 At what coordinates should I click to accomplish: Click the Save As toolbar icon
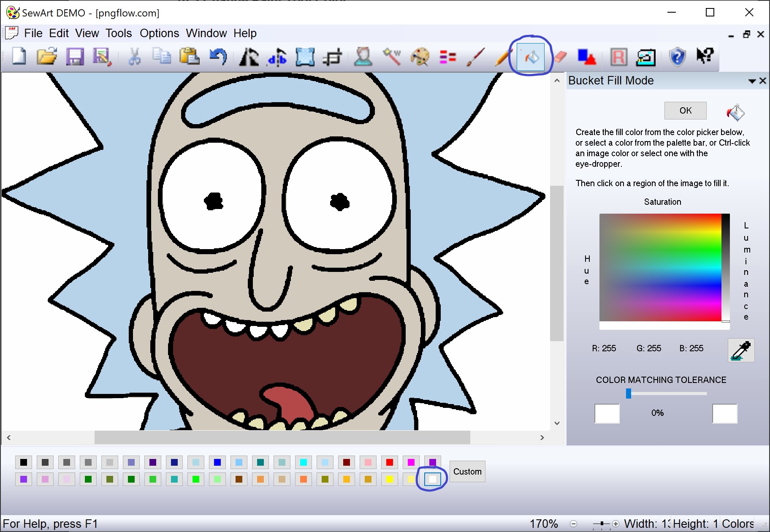click(x=102, y=57)
